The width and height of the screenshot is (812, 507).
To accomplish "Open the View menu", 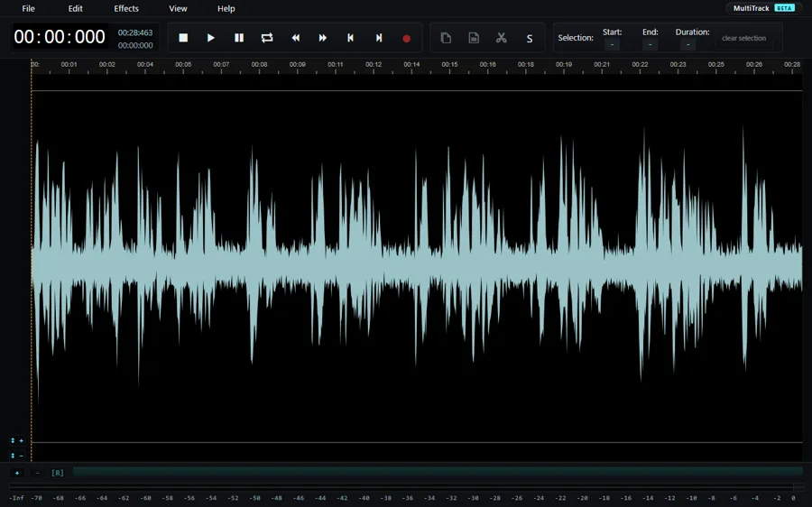I will tap(178, 8).
